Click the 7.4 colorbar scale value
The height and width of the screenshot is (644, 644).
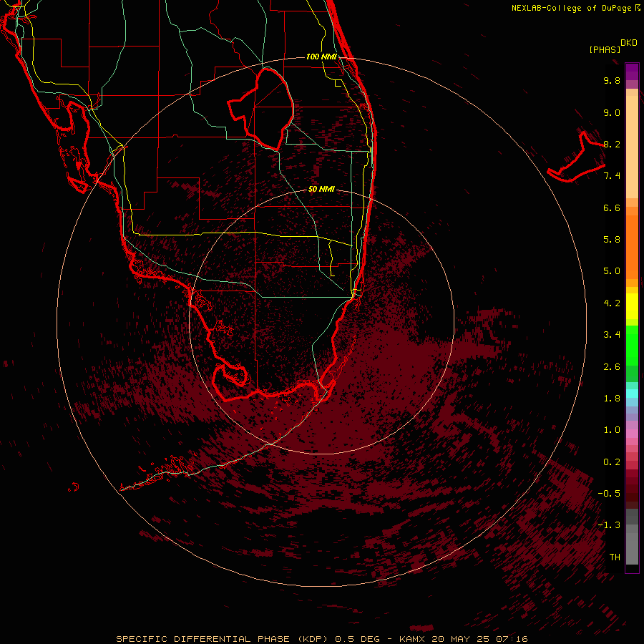coord(612,176)
